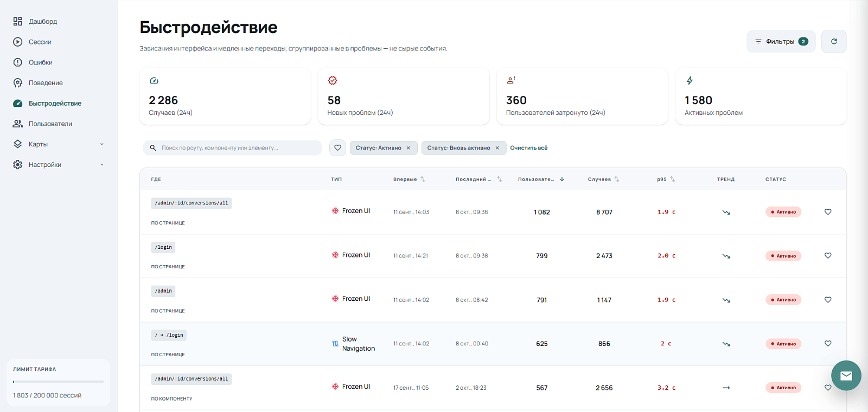Click the tariff limit progress bar
Image resolution: width=868 pixels, height=412 pixels.
[58, 382]
